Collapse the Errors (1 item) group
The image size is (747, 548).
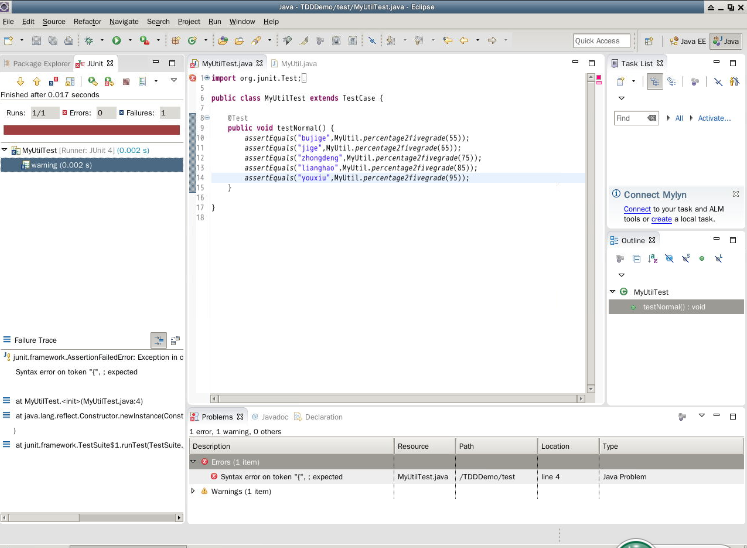point(193,462)
